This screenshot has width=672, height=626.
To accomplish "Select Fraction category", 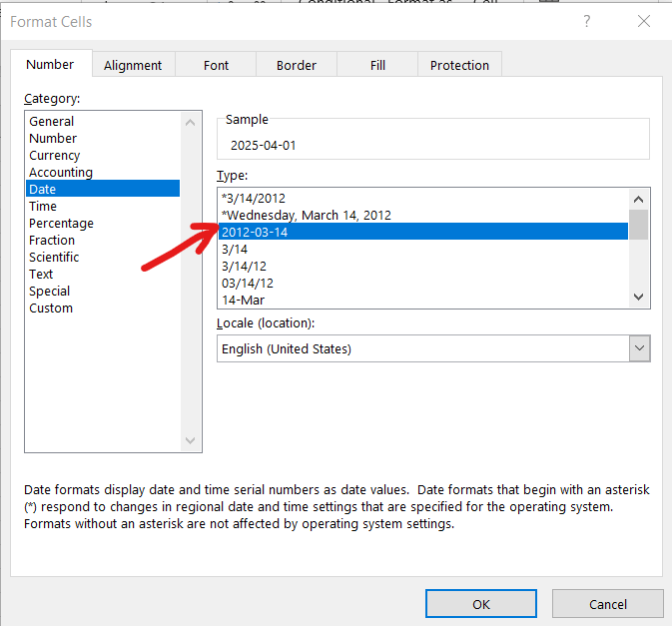I will pos(103,240).
